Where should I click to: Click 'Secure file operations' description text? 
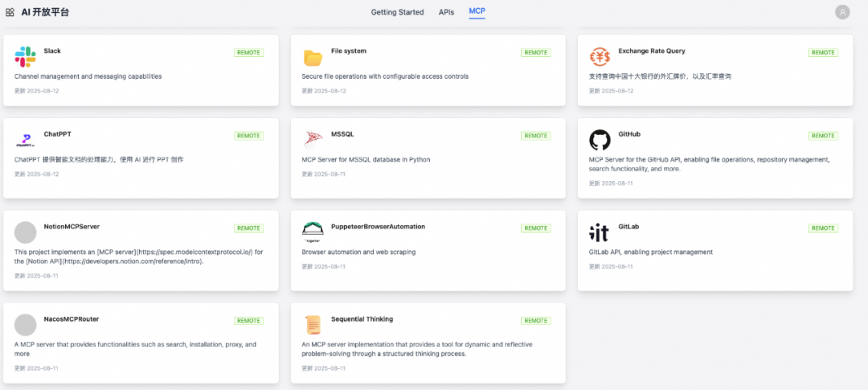click(x=385, y=76)
